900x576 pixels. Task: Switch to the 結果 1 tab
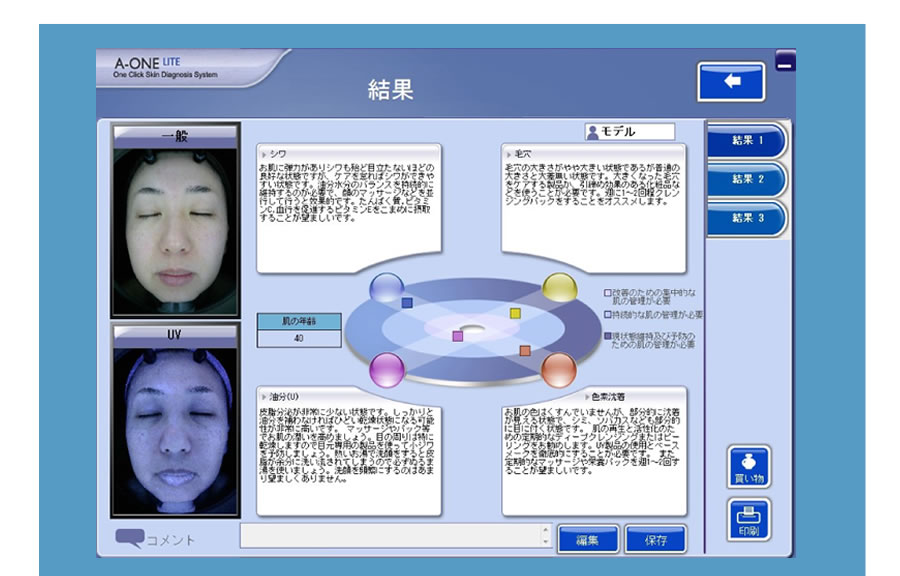[747, 141]
